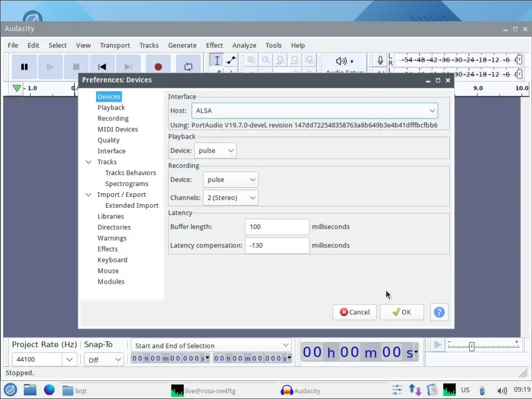Click the US keyboard layout indicator
The image size is (532, 399).
click(465, 390)
